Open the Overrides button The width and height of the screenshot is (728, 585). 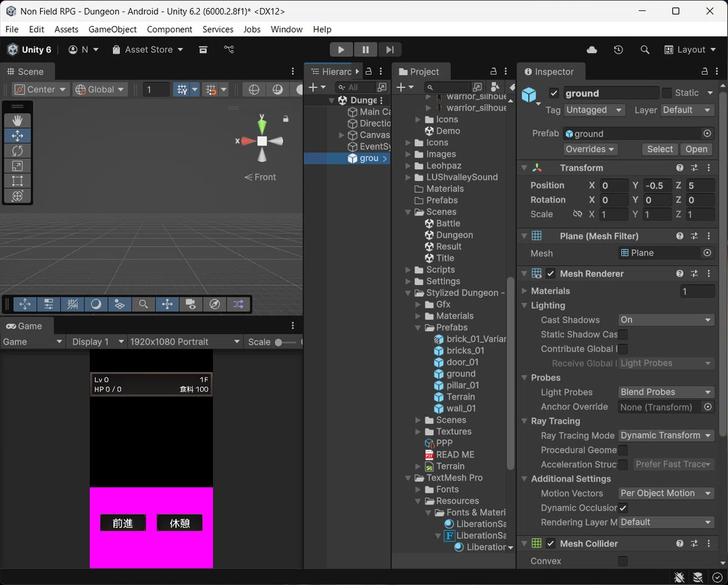[590, 149]
